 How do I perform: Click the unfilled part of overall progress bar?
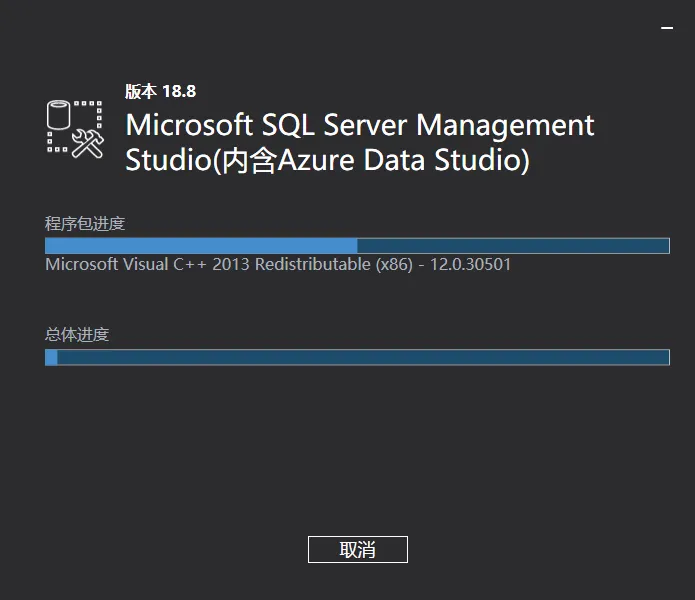360,357
